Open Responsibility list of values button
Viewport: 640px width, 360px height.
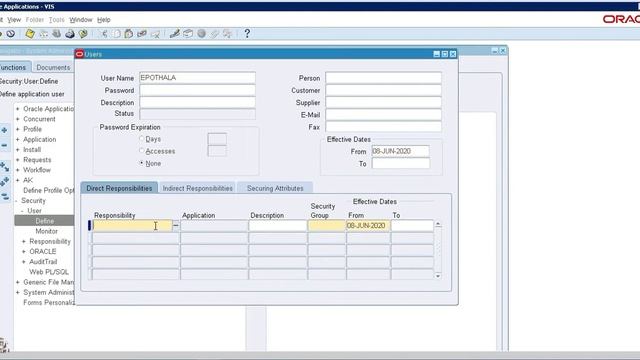click(176, 225)
